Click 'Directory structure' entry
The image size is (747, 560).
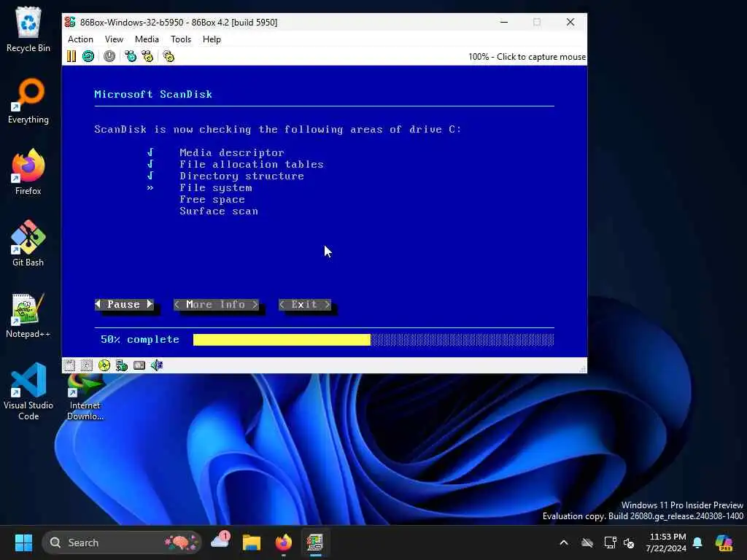pos(241,176)
